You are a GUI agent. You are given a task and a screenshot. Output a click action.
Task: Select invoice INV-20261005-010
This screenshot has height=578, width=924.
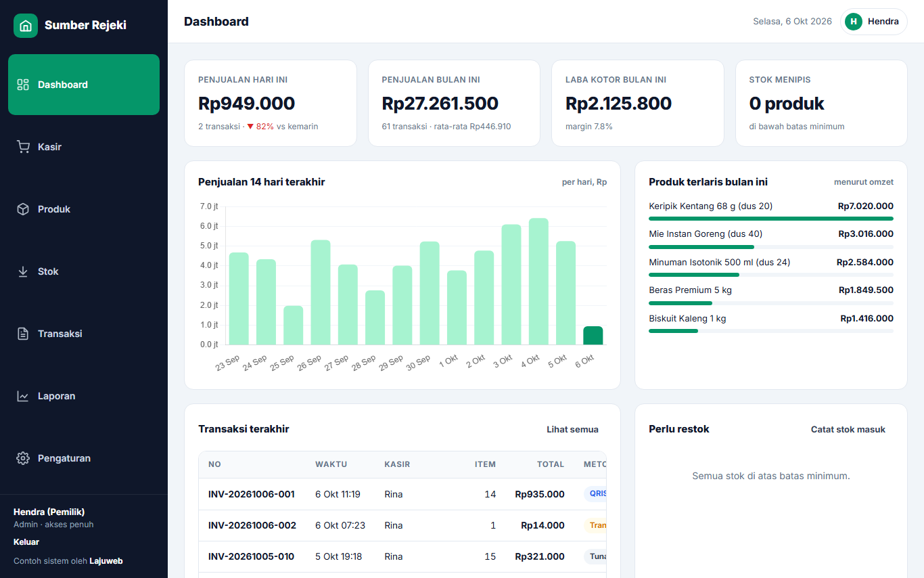[x=252, y=556]
